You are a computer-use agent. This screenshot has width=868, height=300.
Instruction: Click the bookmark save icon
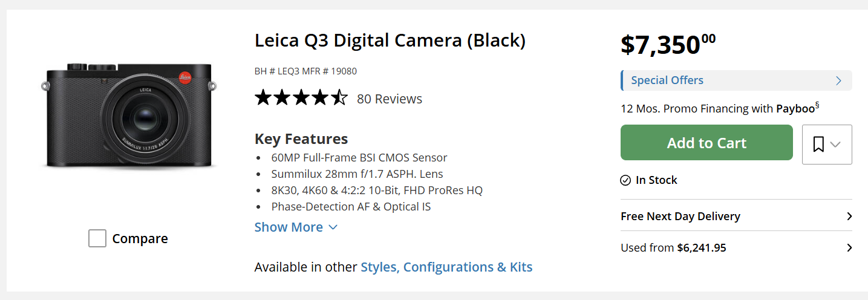[818, 144]
